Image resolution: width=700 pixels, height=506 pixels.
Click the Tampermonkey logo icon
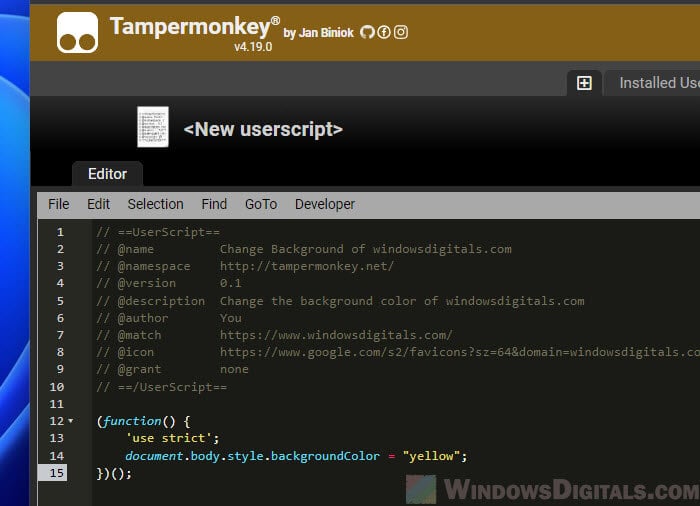[77, 32]
